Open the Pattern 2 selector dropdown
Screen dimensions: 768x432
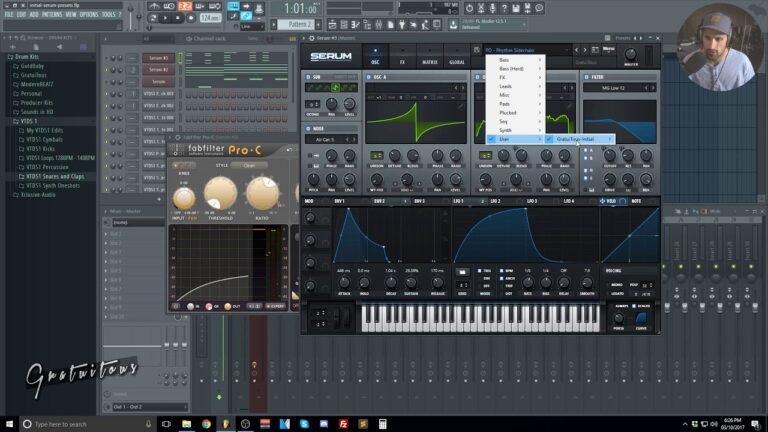pyautogui.click(x=297, y=24)
